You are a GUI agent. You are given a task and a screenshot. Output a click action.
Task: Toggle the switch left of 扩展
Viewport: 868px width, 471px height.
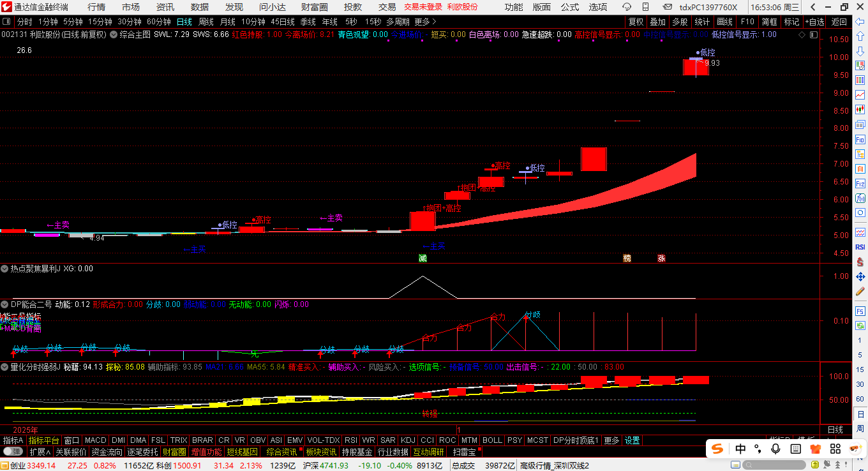coord(12,452)
